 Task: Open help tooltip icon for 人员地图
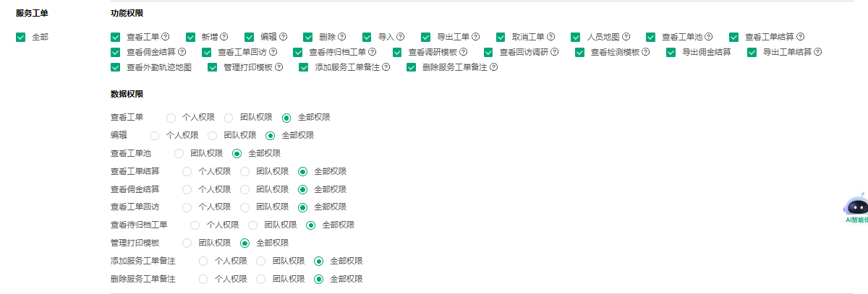point(626,37)
